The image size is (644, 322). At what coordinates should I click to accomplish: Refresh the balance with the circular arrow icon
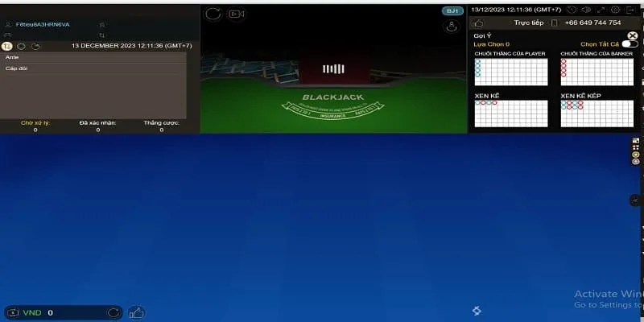click(x=114, y=312)
